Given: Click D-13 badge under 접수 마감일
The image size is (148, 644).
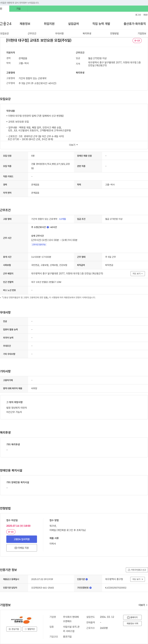Looking at the screenshot, I should coord(11,532).
